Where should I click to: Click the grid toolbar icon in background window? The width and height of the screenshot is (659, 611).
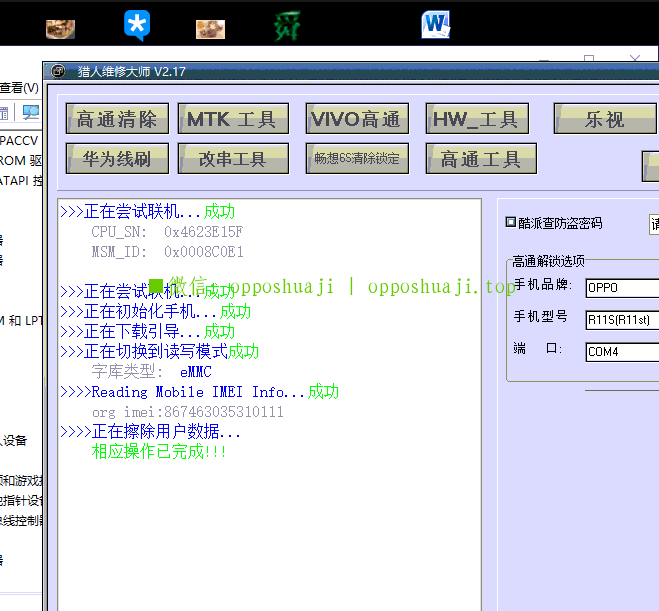(x=4, y=113)
